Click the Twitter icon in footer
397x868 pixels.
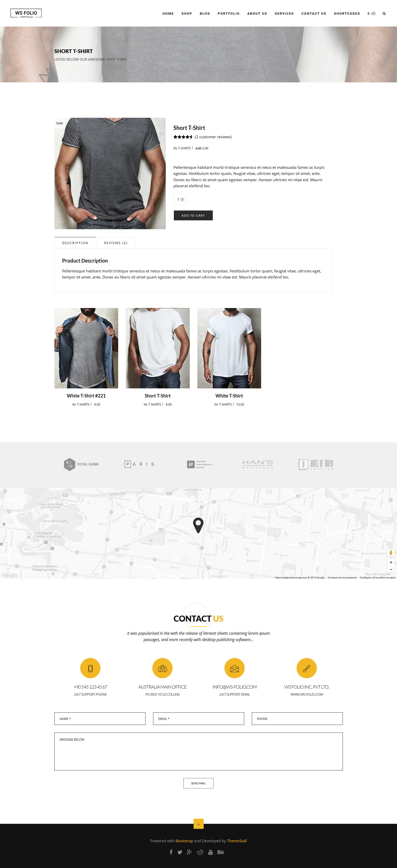tap(180, 852)
